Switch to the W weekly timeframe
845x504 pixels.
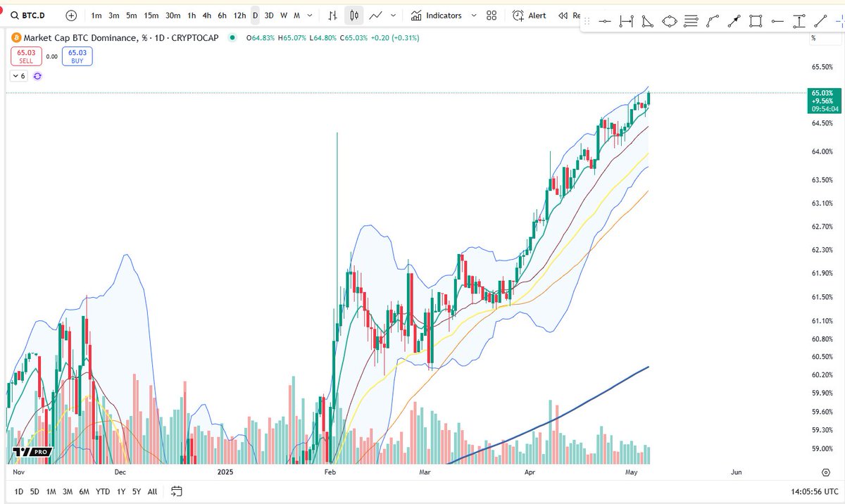coord(284,15)
